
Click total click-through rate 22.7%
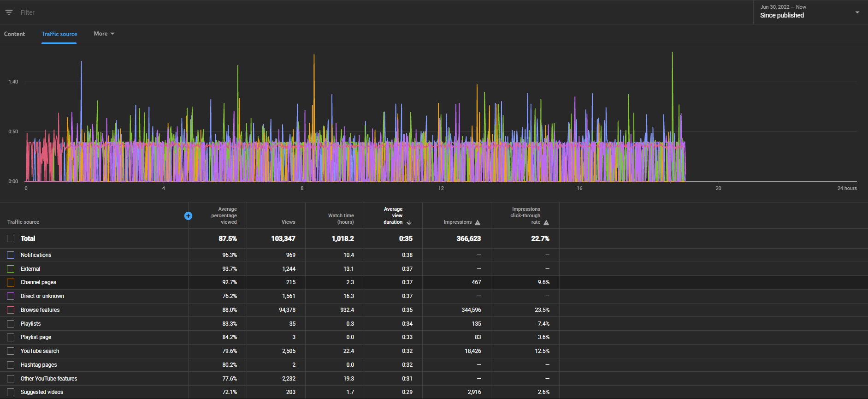[x=540, y=238]
